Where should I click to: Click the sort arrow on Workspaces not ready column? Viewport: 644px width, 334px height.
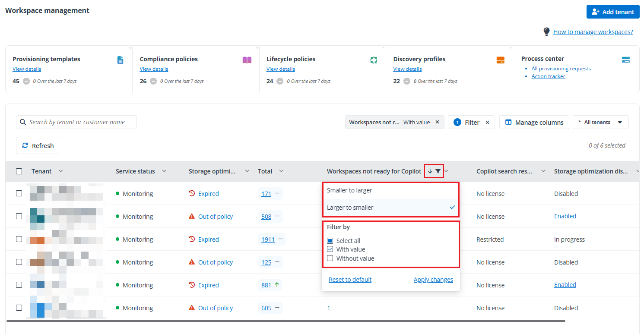(x=430, y=171)
